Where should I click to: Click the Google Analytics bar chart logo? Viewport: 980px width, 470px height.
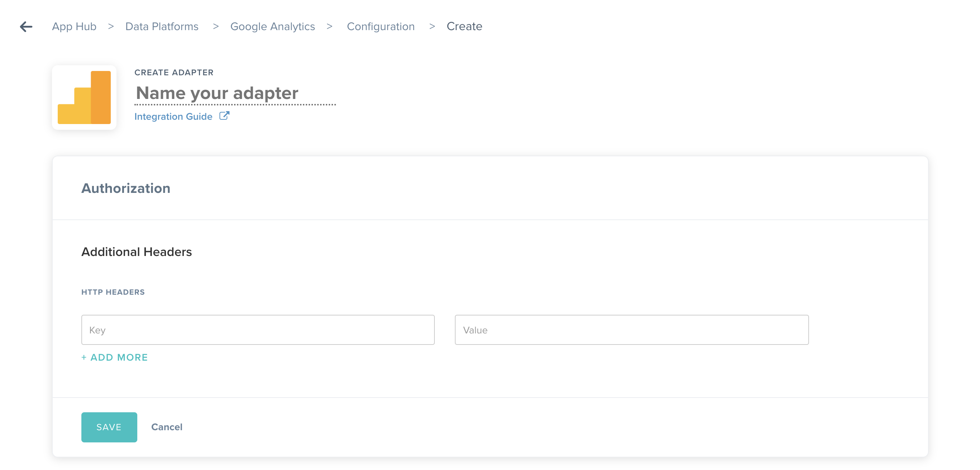(84, 98)
